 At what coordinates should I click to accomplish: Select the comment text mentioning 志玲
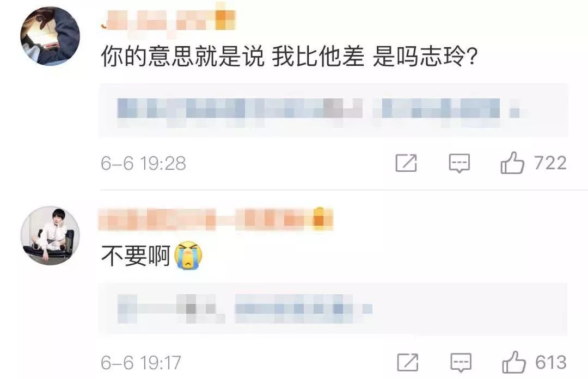(x=289, y=57)
